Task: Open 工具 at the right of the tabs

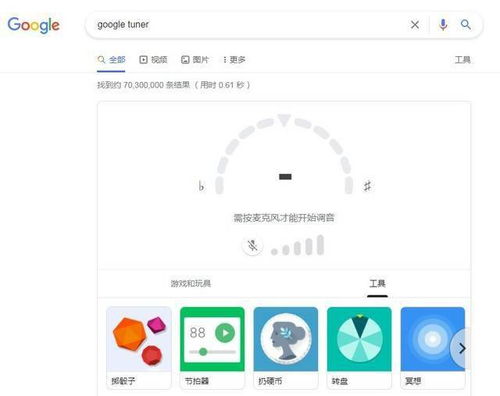Action: [463, 60]
